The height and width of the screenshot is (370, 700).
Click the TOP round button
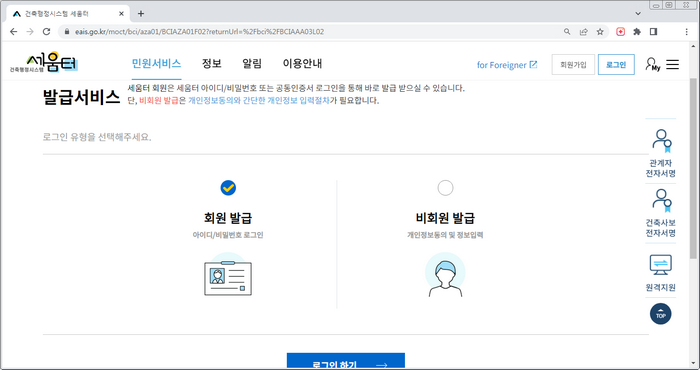661,314
